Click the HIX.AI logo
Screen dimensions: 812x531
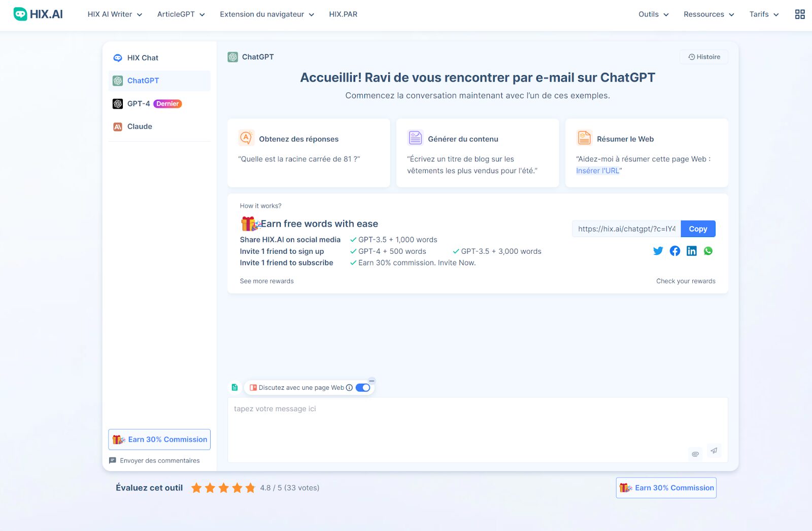tap(38, 14)
